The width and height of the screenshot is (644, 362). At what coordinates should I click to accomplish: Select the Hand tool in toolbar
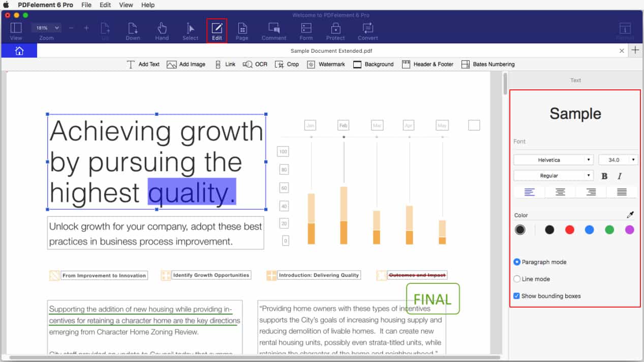pyautogui.click(x=162, y=30)
